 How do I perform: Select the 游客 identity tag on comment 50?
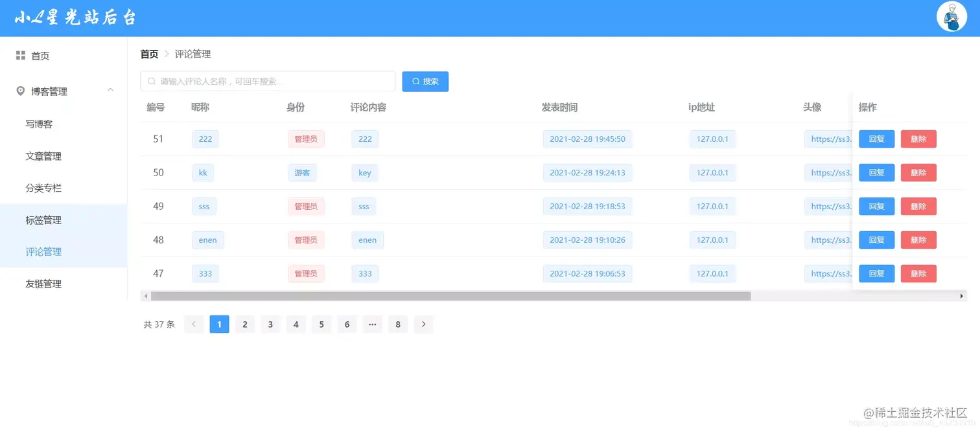[302, 172]
